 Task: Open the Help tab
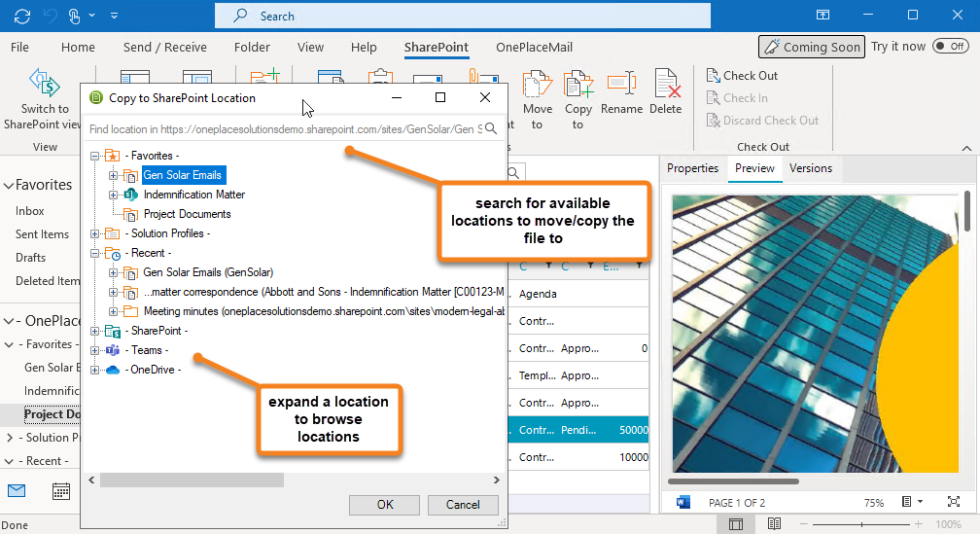[364, 48]
